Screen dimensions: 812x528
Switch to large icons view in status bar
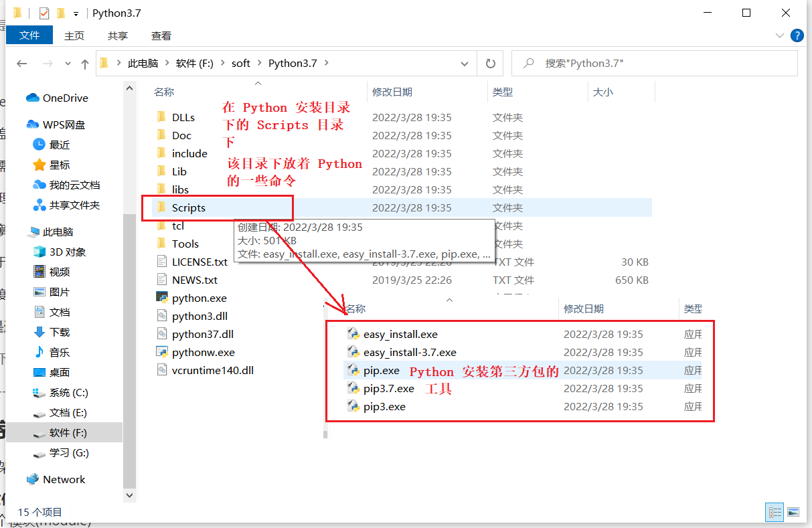[793, 512]
